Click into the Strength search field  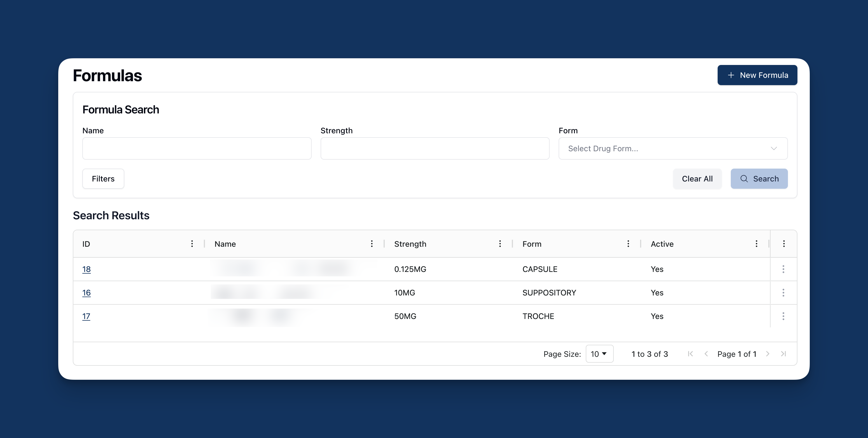click(x=435, y=148)
